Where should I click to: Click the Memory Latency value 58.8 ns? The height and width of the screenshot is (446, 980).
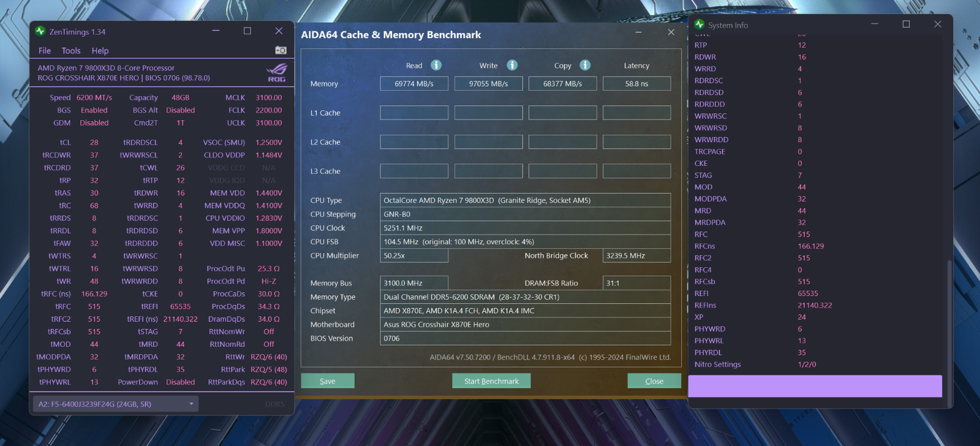pos(637,84)
